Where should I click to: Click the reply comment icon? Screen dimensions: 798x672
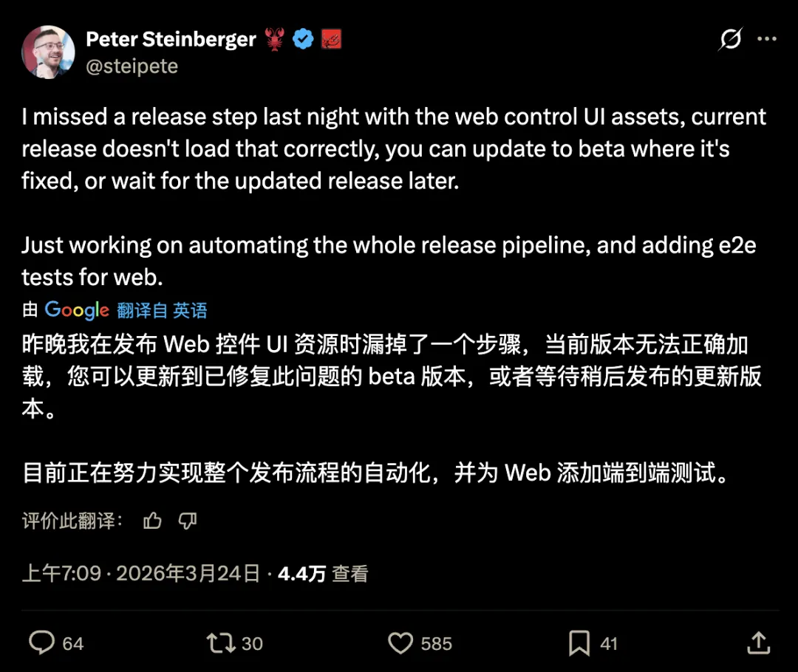coord(41,642)
